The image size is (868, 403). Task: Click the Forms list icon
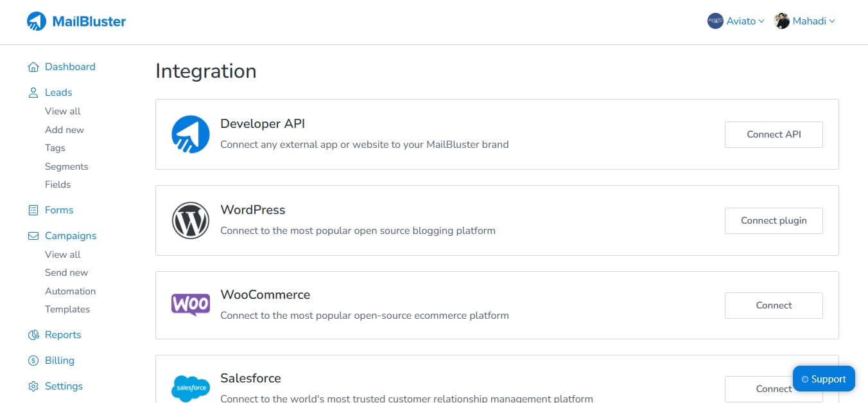click(33, 210)
